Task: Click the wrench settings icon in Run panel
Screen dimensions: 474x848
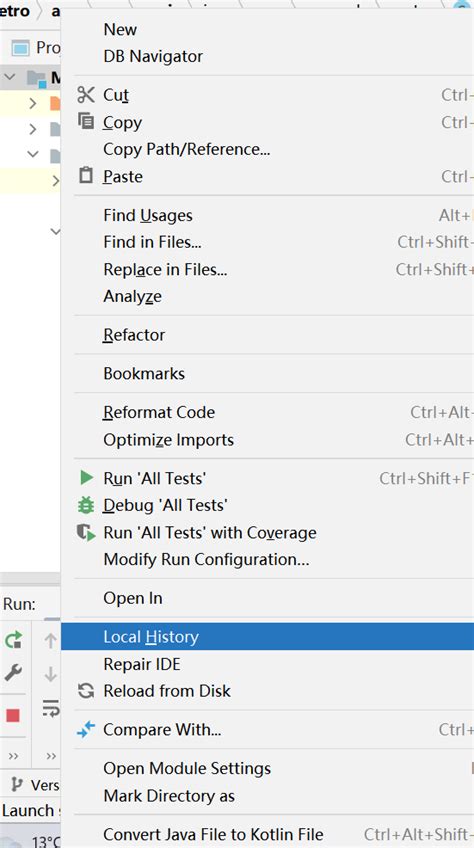Action: [13, 673]
